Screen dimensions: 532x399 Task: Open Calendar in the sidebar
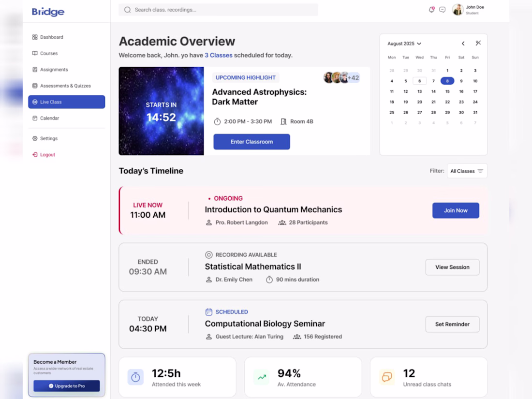67,118
